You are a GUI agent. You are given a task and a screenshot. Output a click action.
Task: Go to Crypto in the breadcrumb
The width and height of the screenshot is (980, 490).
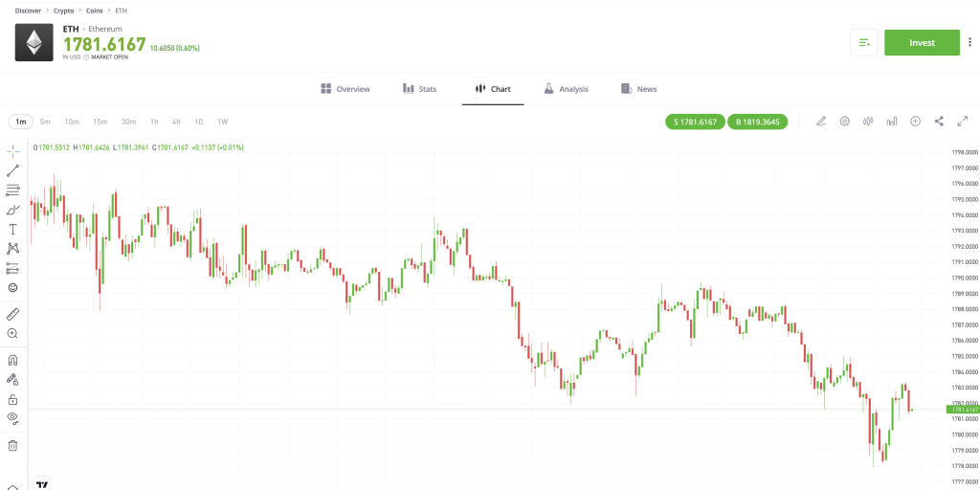click(63, 10)
